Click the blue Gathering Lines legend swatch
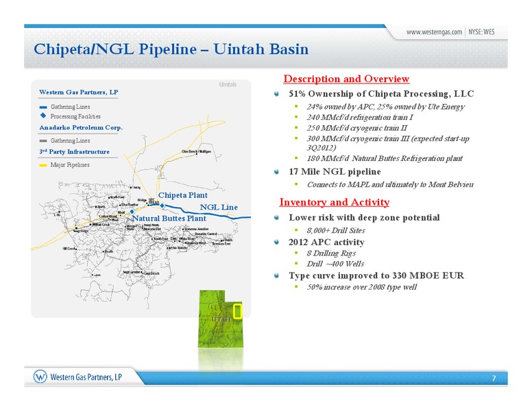 pyautogui.click(x=43, y=107)
